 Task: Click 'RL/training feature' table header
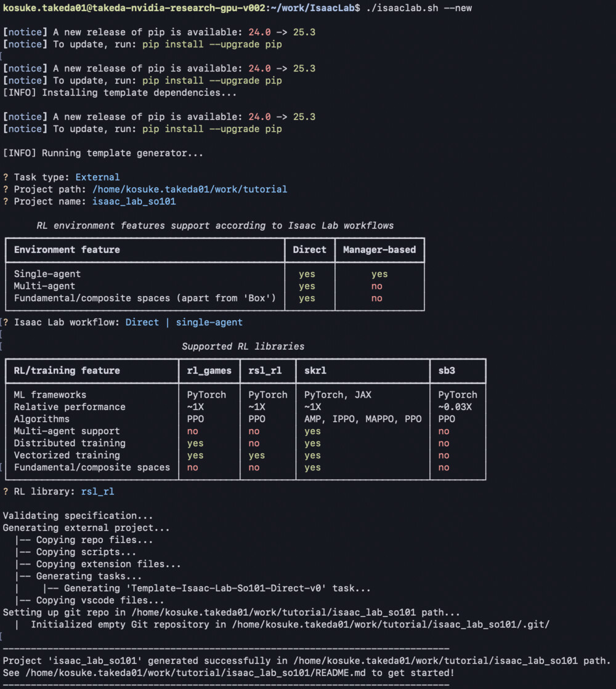click(x=67, y=371)
